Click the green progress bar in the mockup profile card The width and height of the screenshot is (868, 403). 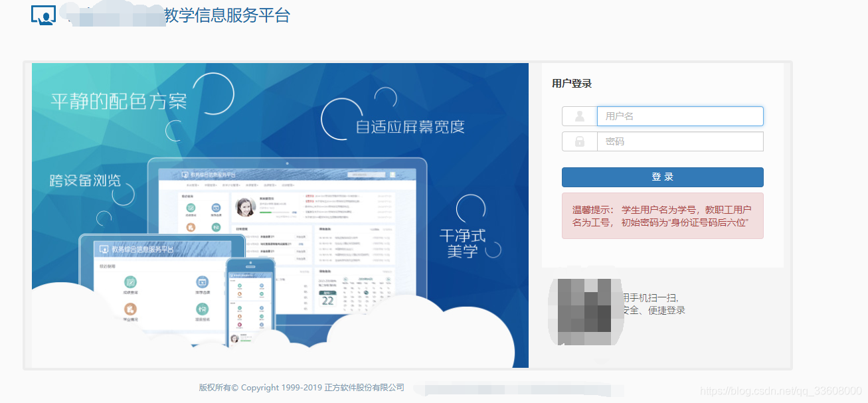266,212
